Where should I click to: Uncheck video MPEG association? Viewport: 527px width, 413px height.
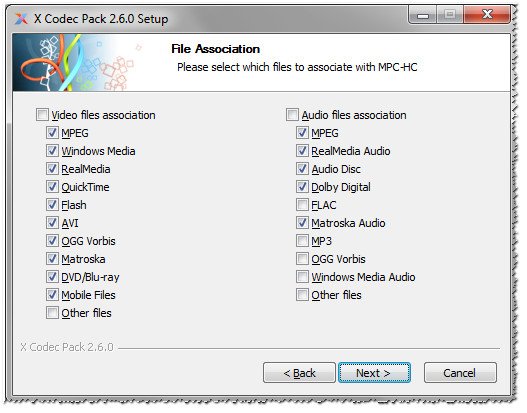(x=52, y=133)
